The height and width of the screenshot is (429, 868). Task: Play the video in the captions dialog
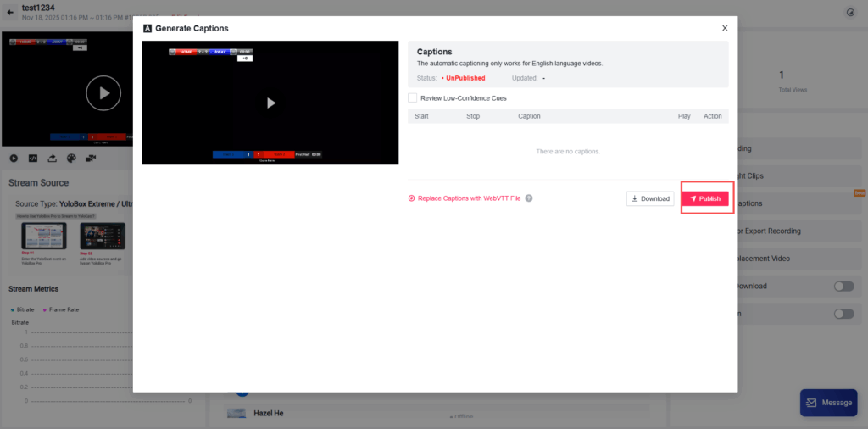[x=270, y=103]
